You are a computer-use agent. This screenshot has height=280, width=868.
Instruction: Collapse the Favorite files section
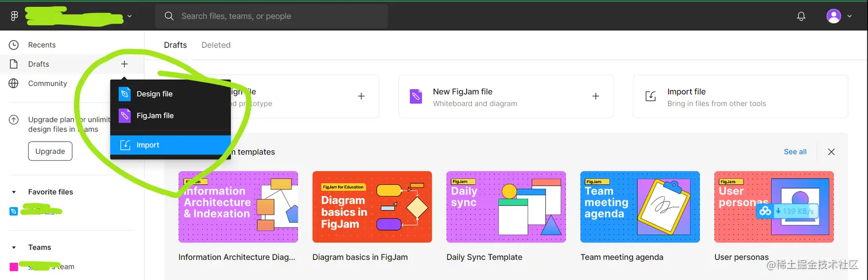click(x=14, y=192)
